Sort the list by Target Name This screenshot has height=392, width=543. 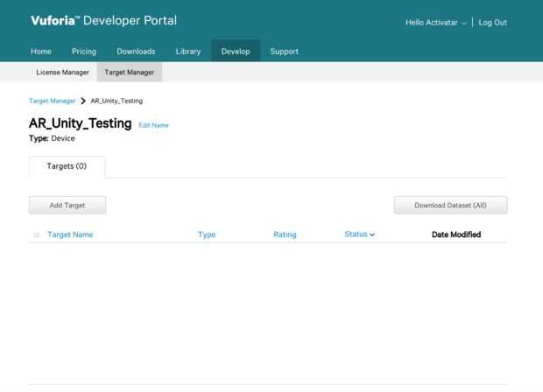tap(70, 234)
